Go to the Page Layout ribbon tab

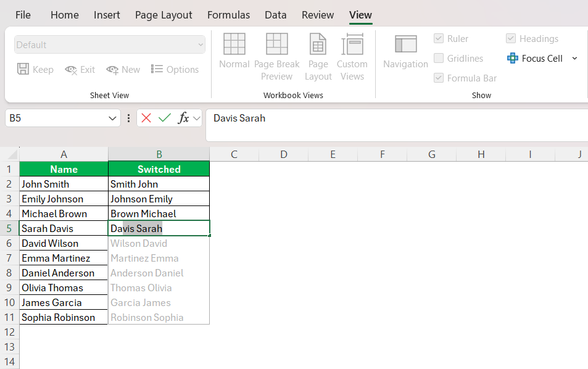(164, 15)
